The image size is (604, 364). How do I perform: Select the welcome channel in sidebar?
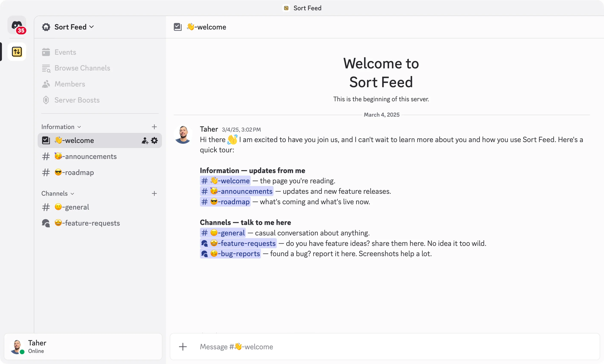pyautogui.click(x=99, y=140)
